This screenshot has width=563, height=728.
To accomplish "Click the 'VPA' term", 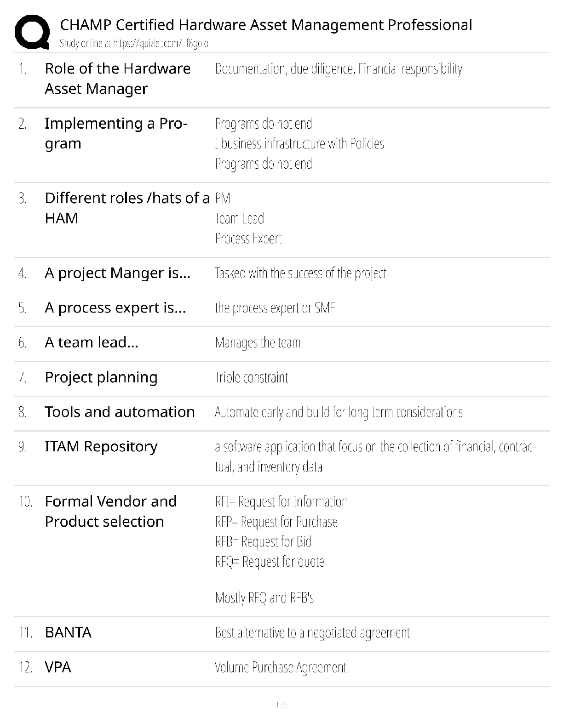I will 58,667.
